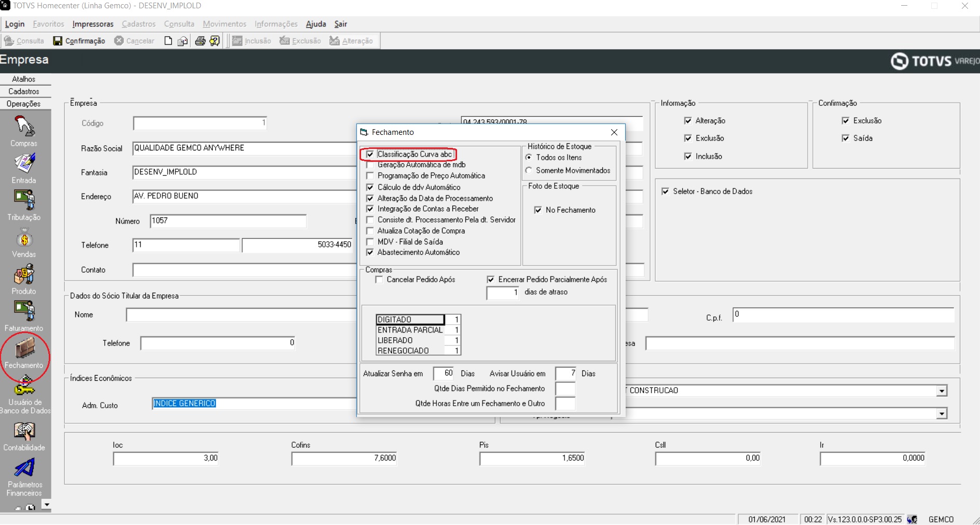Click the blank page toolbar icon
This screenshot has width=980, height=525.
pos(168,41)
